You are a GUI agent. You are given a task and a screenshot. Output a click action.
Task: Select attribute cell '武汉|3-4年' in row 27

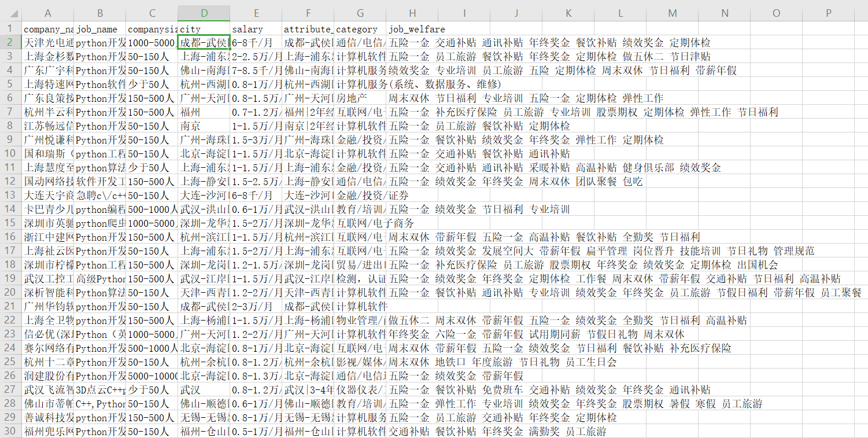coord(308,390)
